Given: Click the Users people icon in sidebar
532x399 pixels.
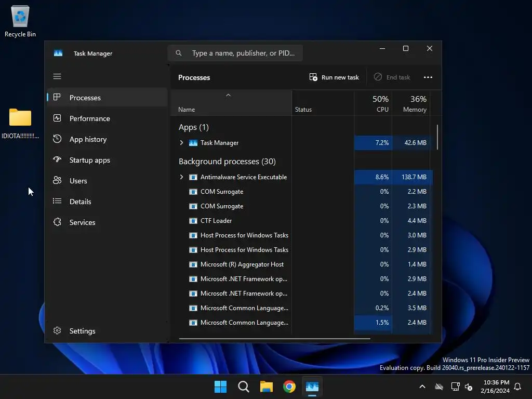Looking at the screenshot, I should coord(57,180).
